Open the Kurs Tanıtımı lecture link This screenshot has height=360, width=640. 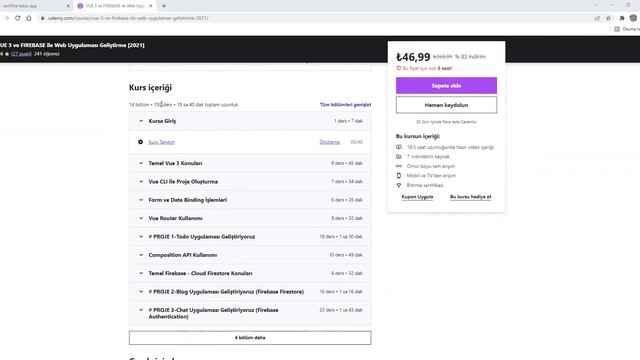pyautogui.click(x=162, y=142)
